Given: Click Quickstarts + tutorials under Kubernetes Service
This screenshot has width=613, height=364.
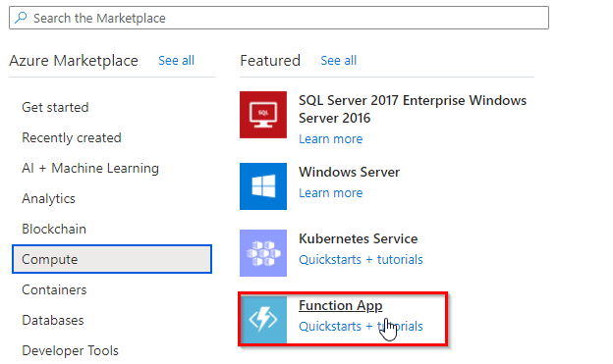Looking at the screenshot, I should pos(361,260).
